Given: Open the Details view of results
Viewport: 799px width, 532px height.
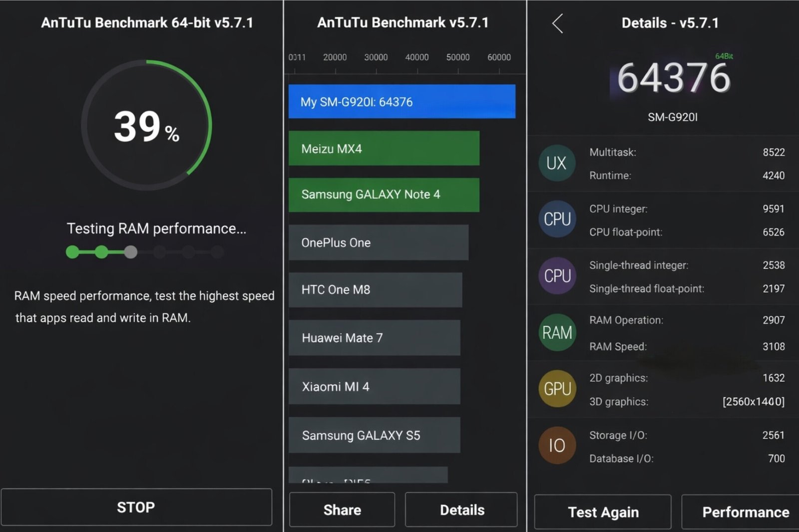Looking at the screenshot, I should pyautogui.click(x=461, y=510).
